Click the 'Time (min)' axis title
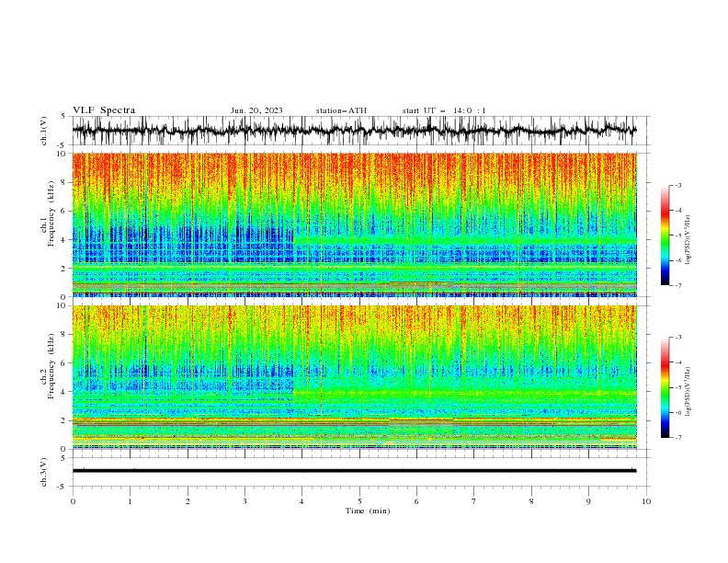Viewport: 728px width, 563px height. pos(368,511)
